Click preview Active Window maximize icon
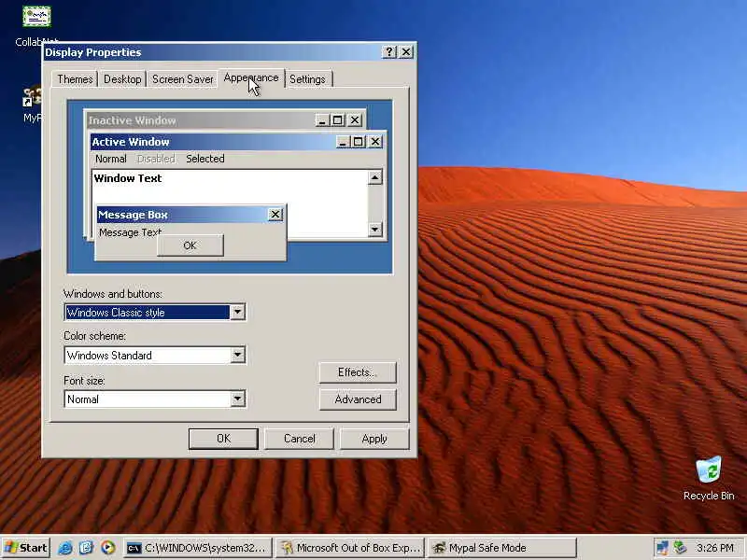The height and width of the screenshot is (560, 747). [x=358, y=142]
